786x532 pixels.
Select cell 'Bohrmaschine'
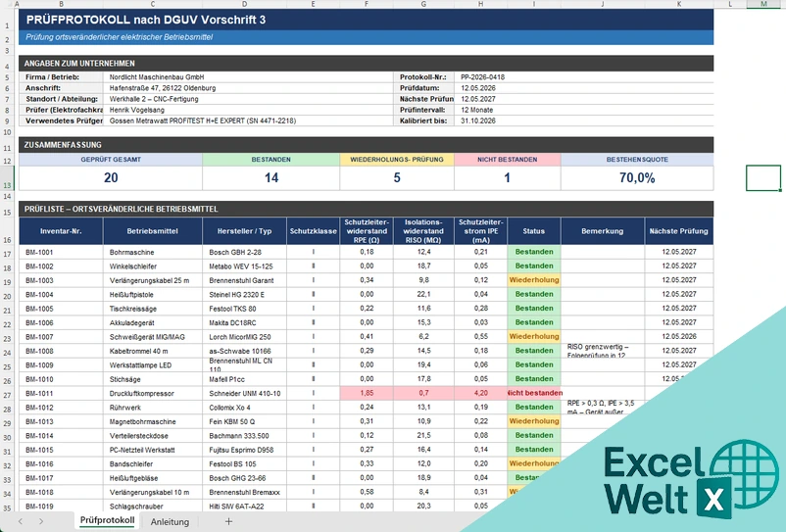(x=153, y=252)
